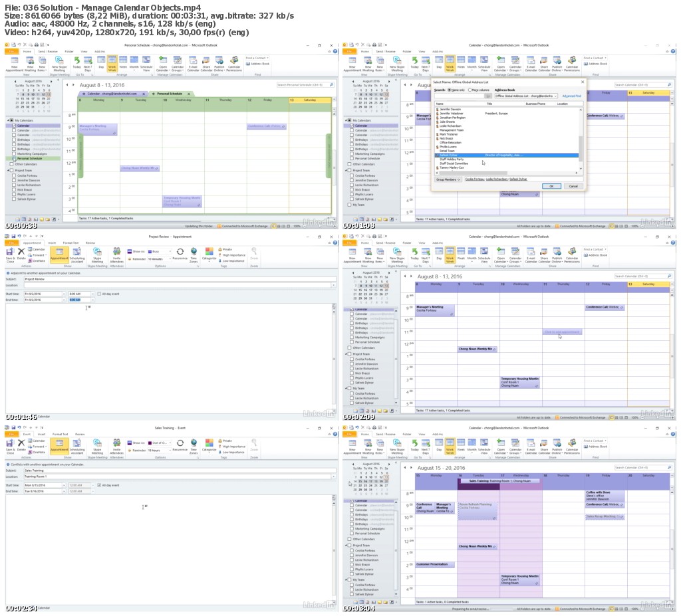Uncheck Personal Schedule checkbox in 00:00:38 frame

click(x=15, y=158)
